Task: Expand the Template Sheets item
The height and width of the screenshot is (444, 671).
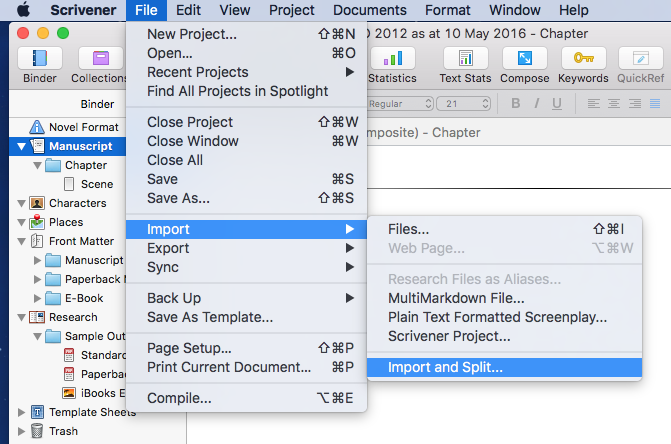Action: [x=21, y=412]
